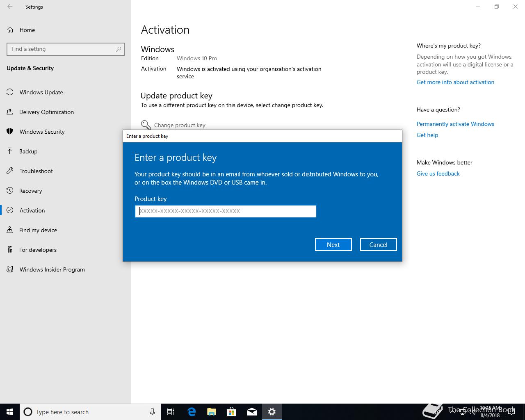Select the Recovery clock icon
The width and height of the screenshot is (525, 420).
point(10,191)
